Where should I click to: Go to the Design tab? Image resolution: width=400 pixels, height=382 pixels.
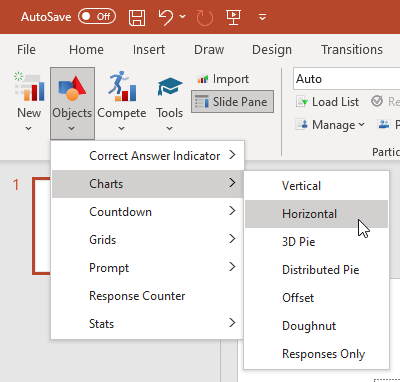pyautogui.click(x=272, y=50)
